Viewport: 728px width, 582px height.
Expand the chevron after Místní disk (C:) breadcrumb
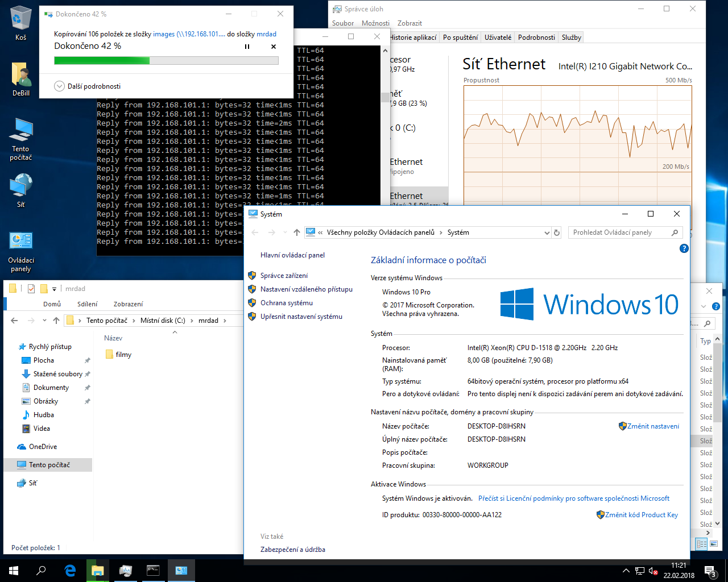click(192, 321)
